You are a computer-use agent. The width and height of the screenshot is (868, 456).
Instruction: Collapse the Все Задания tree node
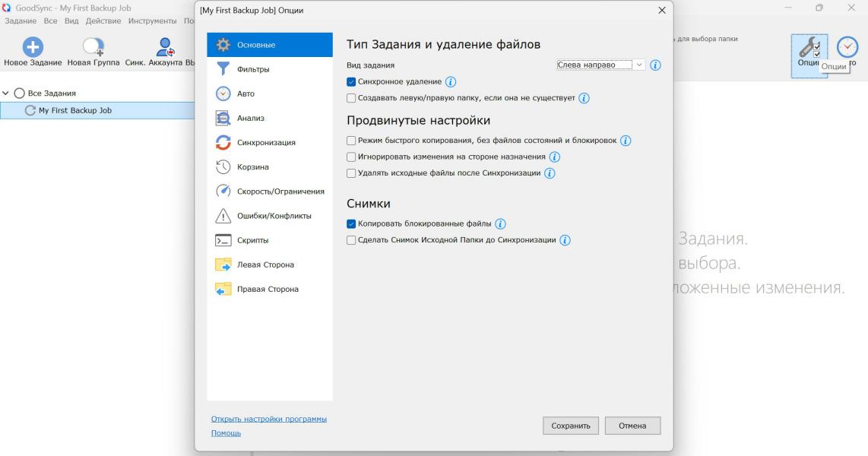tap(7, 93)
